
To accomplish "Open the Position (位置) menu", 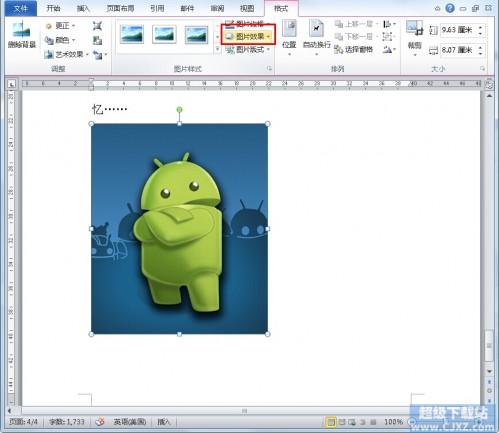I will coord(289,37).
